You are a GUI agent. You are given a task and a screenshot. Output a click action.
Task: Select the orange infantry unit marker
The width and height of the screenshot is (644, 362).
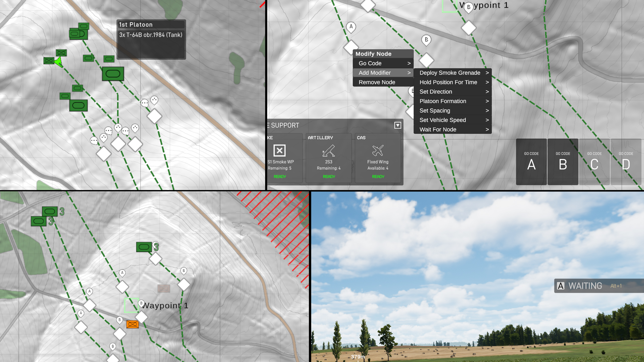132,324
